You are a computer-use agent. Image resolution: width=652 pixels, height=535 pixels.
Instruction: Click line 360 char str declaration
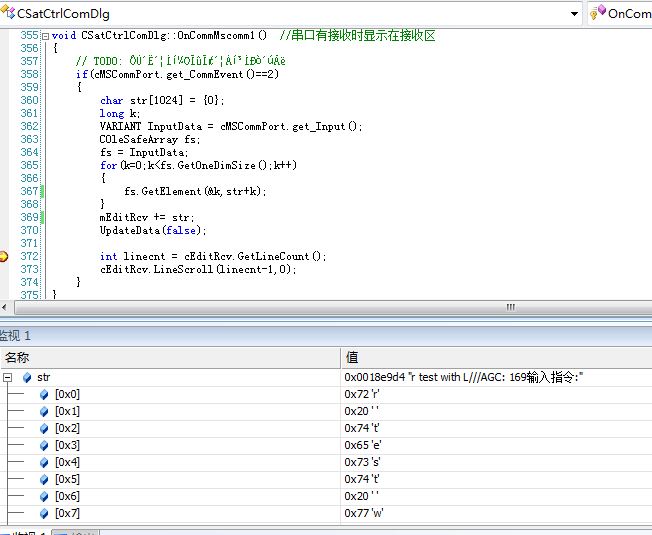pyautogui.click(x=162, y=101)
